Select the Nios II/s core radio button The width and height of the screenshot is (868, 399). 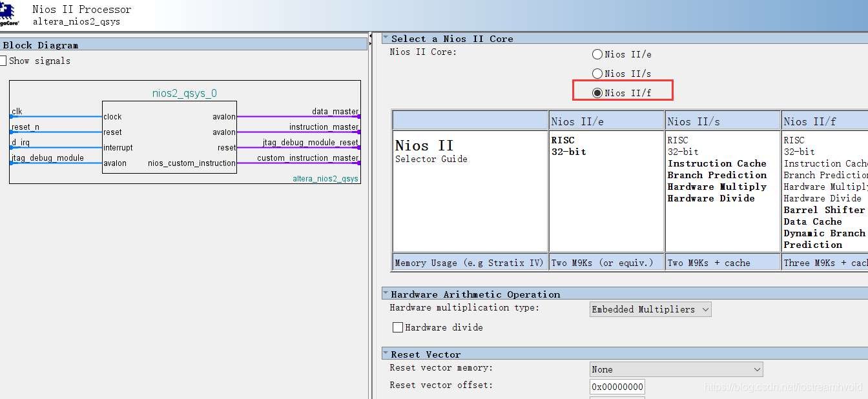597,74
